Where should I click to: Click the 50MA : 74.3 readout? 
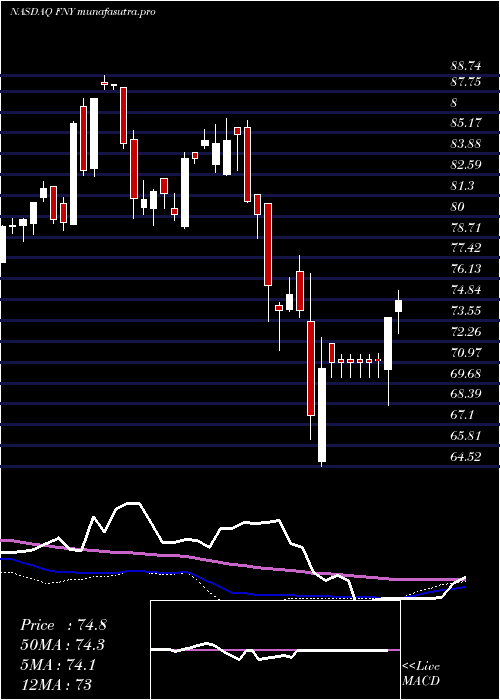pyautogui.click(x=63, y=645)
